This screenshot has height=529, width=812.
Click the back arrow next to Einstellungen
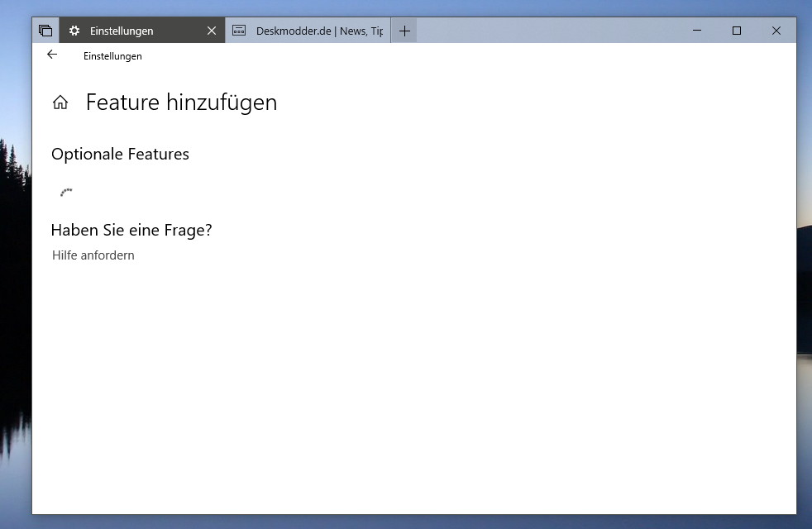click(52, 55)
